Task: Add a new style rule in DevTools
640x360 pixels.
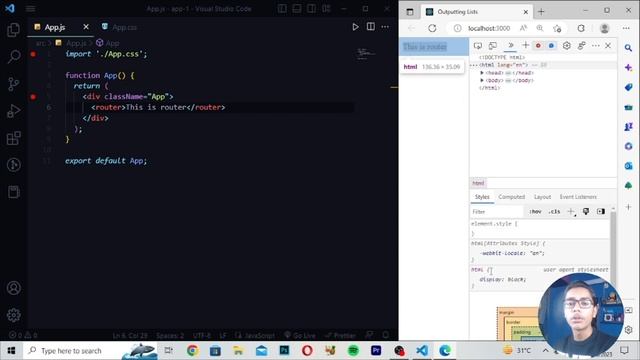Action: click(x=571, y=211)
